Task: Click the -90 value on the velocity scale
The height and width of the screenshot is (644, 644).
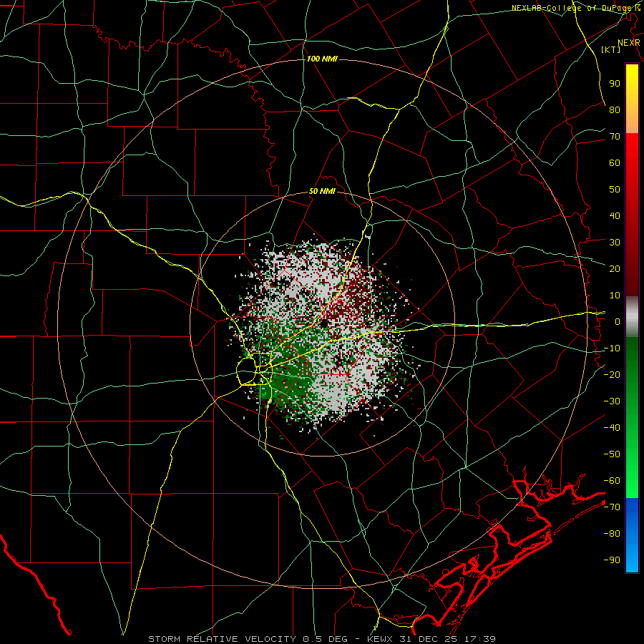Action: (x=612, y=560)
